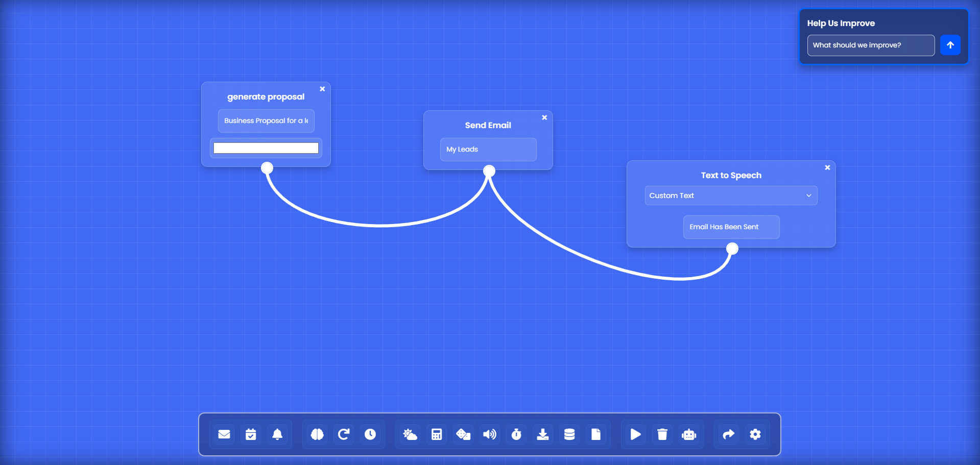Click the download tray icon

coord(543,434)
